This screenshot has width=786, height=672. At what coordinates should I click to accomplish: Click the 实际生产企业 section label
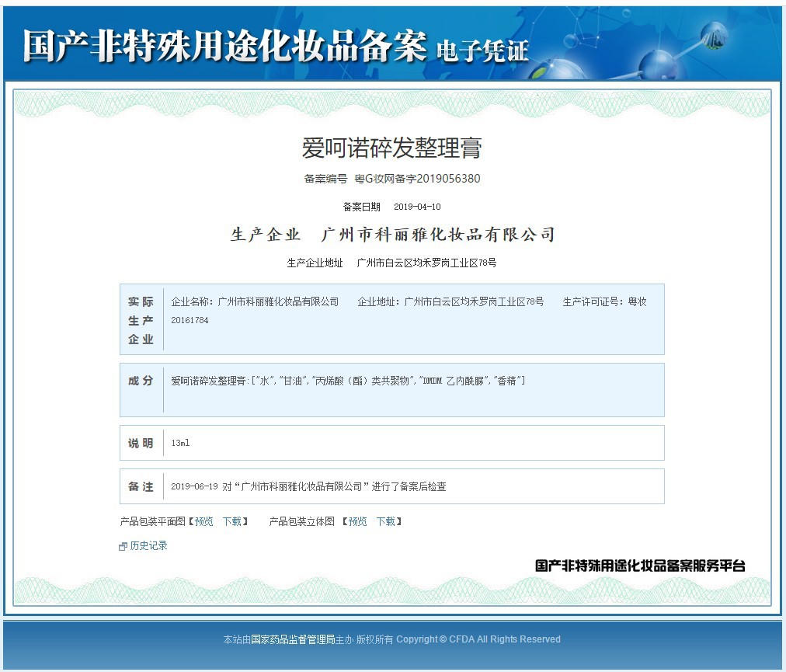point(141,320)
